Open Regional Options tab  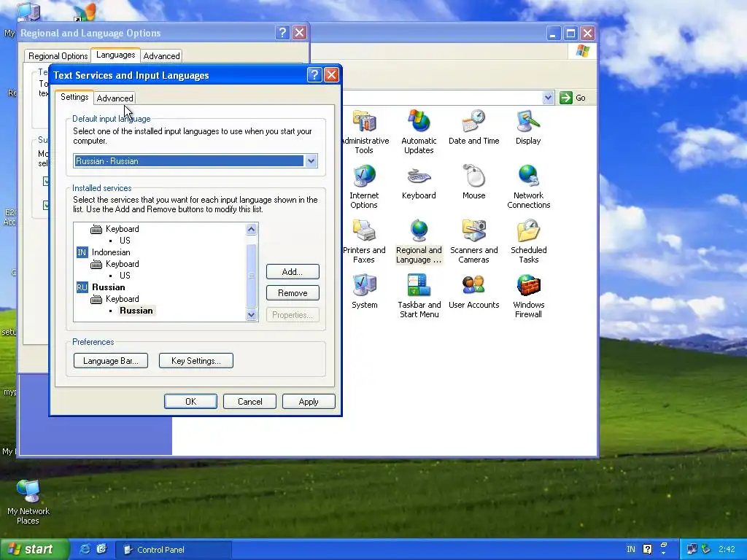point(58,55)
